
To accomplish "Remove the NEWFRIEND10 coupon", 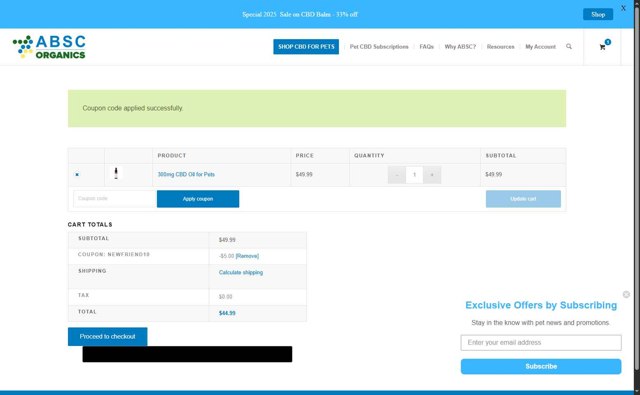I will (x=247, y=256).
